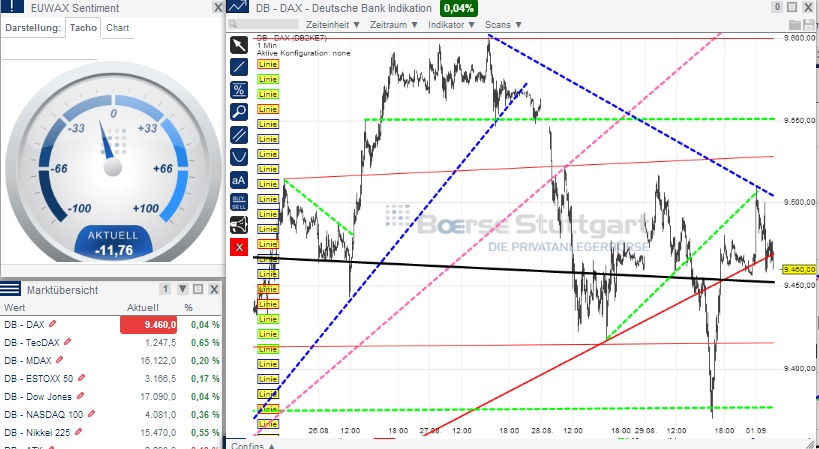The height and width of the screenshot is (449, 819).
Task: Click the 01.09. date axis label
Action: point(756,431)
